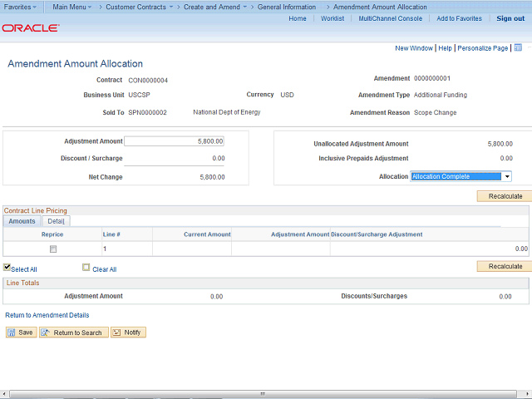
Task: Expand the Favorites menu
Action: click(21, 7)
